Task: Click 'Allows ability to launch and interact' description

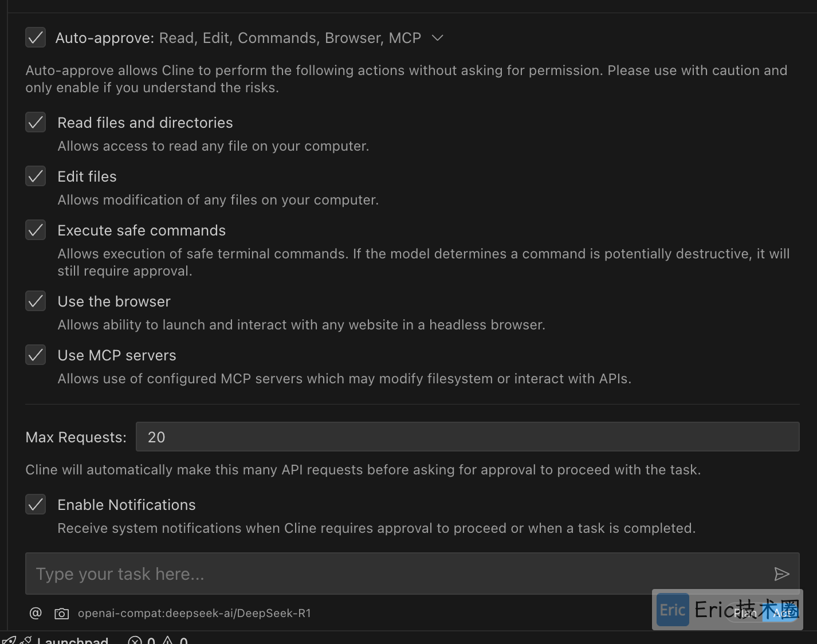Action: (301, 325)
